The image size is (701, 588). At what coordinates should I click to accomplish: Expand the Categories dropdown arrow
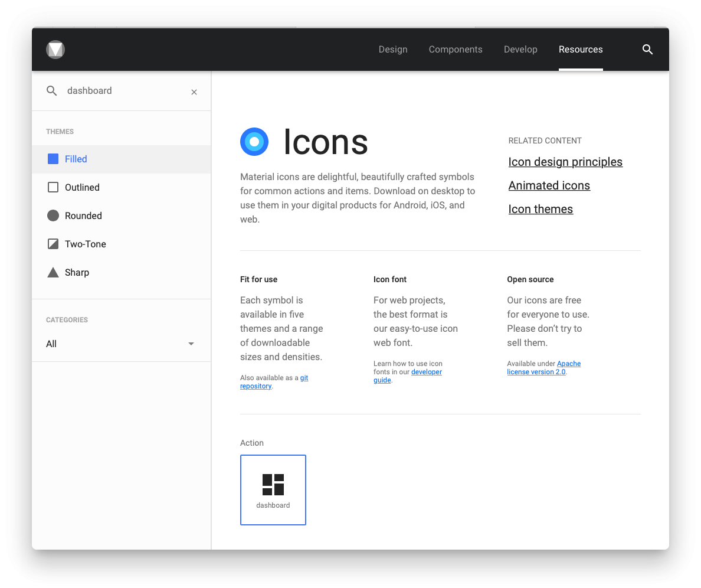(x=191, y=344)
